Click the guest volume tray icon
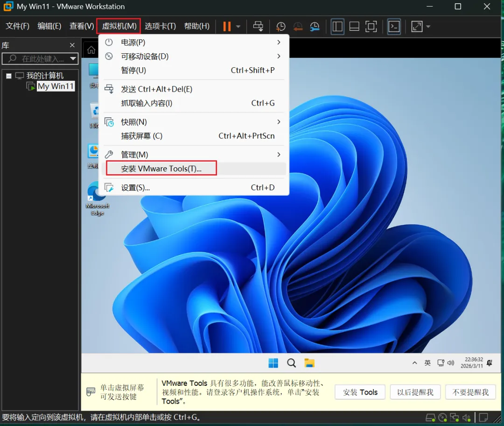Screen dimensions: 504x426 [x=451, y=363]
